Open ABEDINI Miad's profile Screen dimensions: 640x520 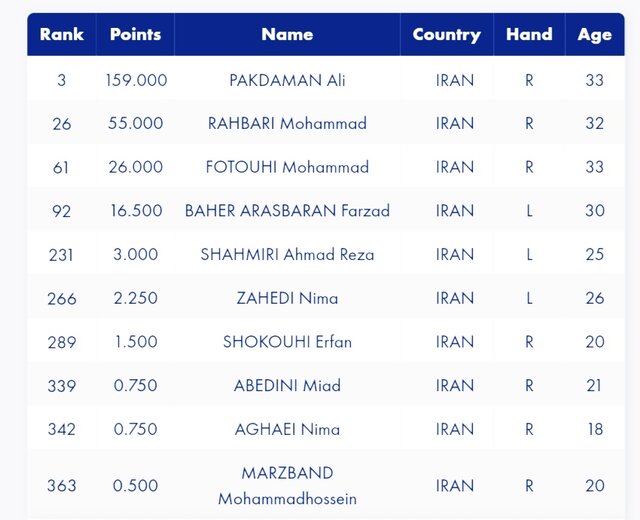pyautogui.click(x=287, y=385)
